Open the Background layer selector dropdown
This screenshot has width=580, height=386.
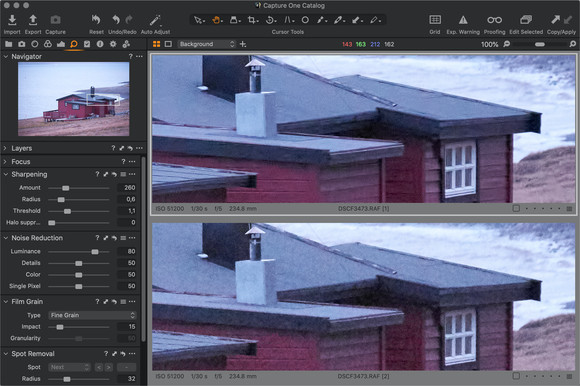[x=206, y=44]
